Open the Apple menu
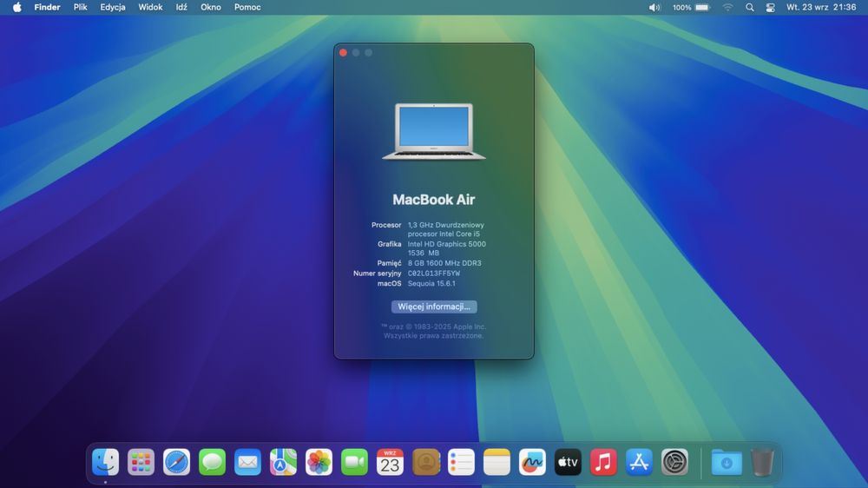 coord(17,7)
